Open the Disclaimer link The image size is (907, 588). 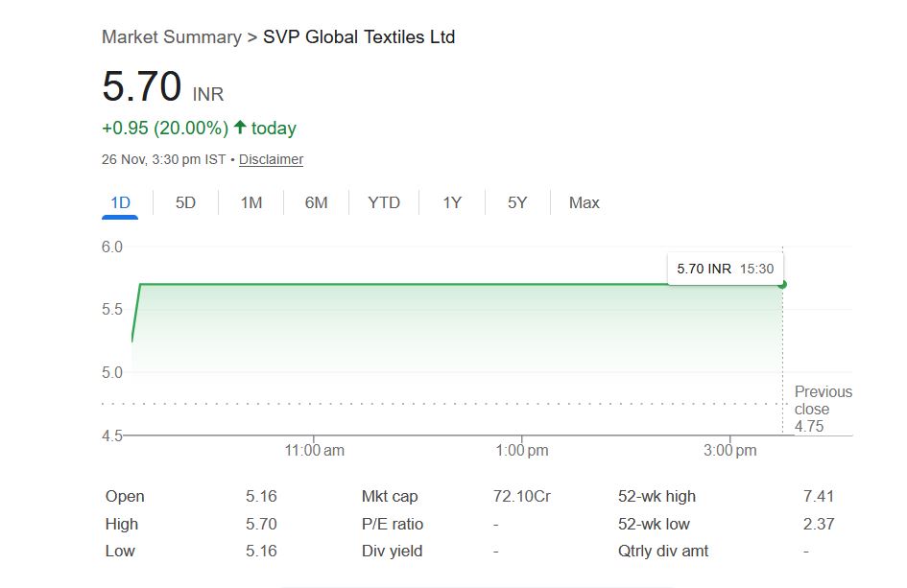pyautogui.click(x=271, y=159)
